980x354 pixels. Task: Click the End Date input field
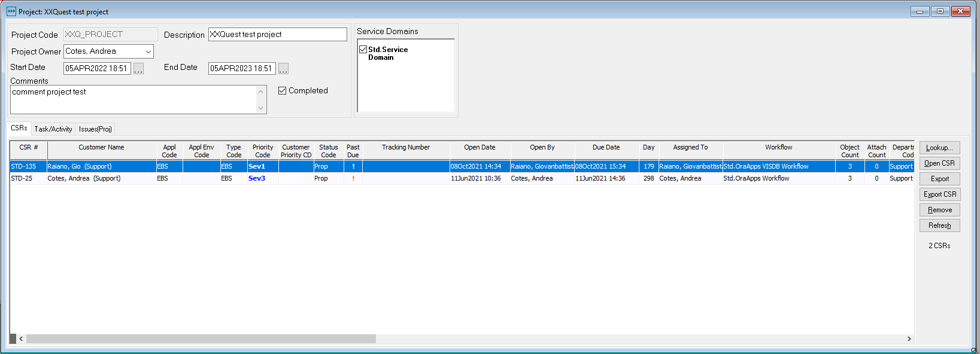242,69
